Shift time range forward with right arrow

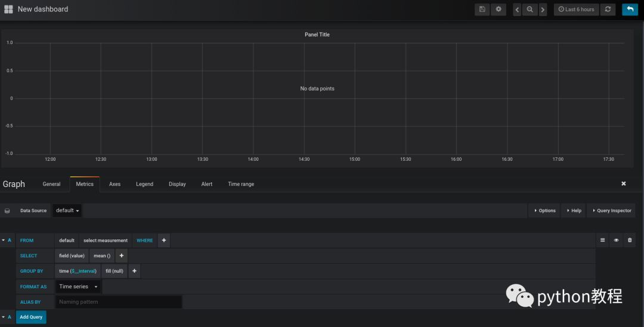543,10
